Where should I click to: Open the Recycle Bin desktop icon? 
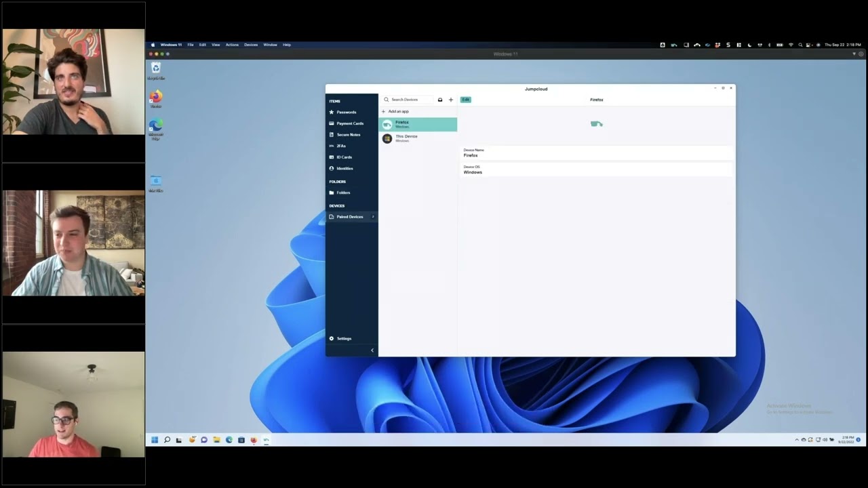pyautogui.click(x=156, y=70)
